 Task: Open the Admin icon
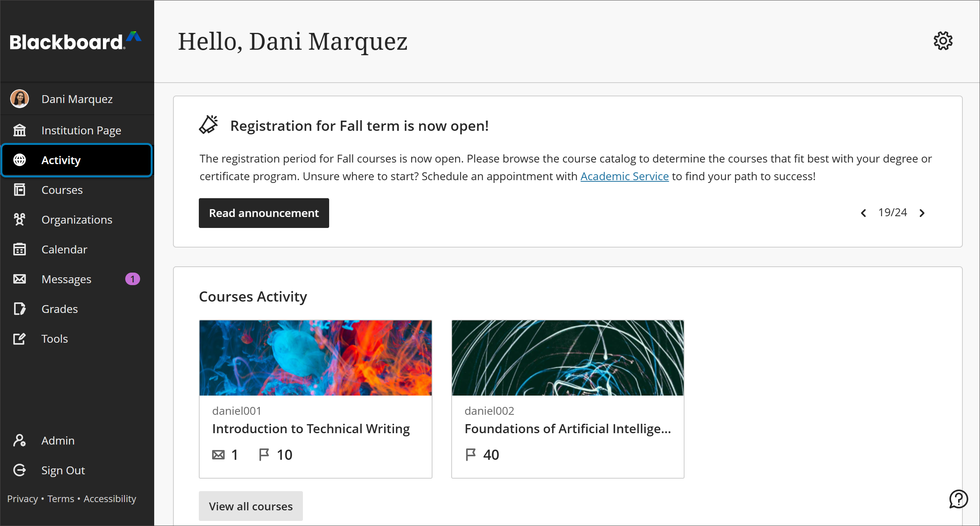pos(19,440)
